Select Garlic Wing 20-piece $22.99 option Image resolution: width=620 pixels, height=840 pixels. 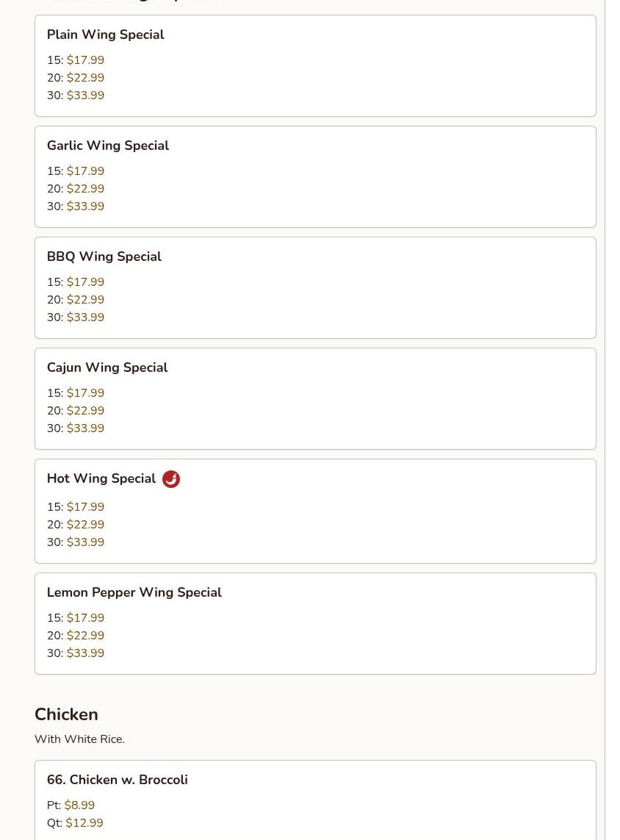coord(85,189)
